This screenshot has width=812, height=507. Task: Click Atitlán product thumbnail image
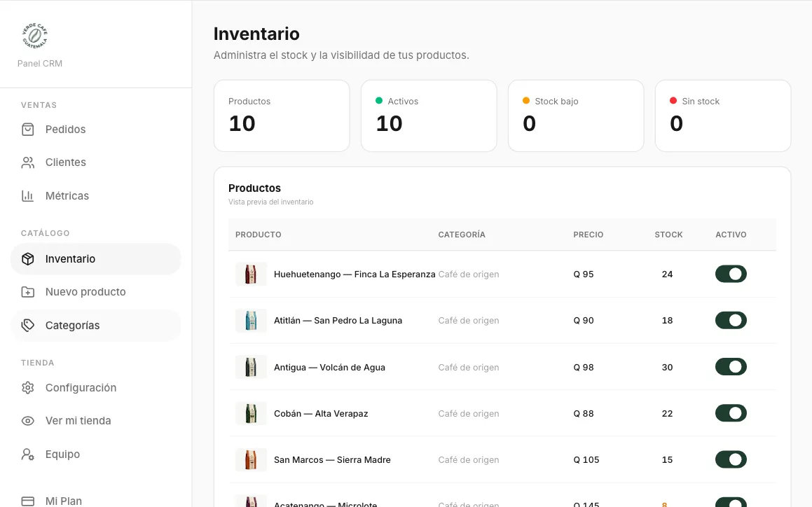pos(251,321)
